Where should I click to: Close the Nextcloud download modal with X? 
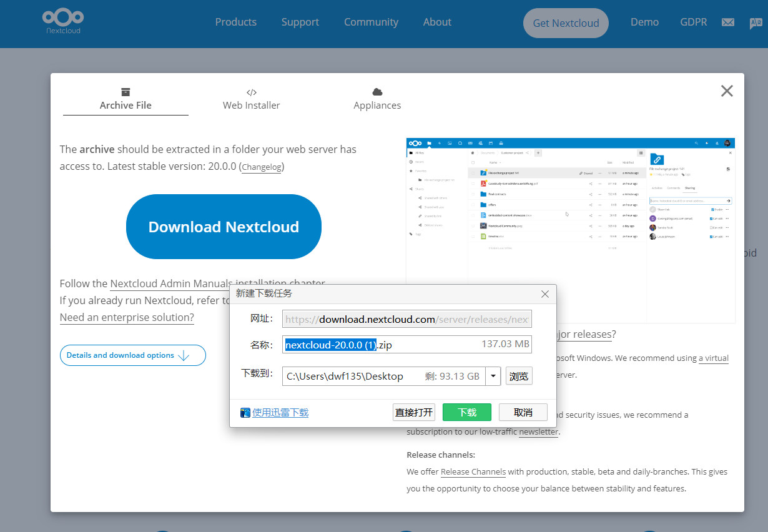727,91
